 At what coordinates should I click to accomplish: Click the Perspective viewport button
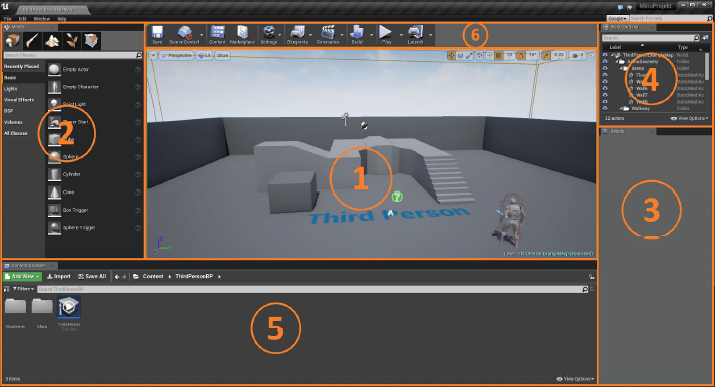click(177, 56)
